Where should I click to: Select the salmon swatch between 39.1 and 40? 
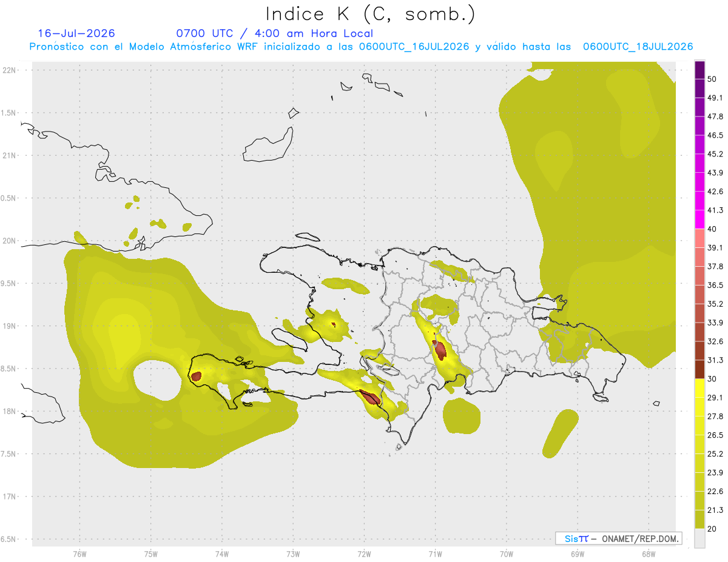tap(699, 238)
